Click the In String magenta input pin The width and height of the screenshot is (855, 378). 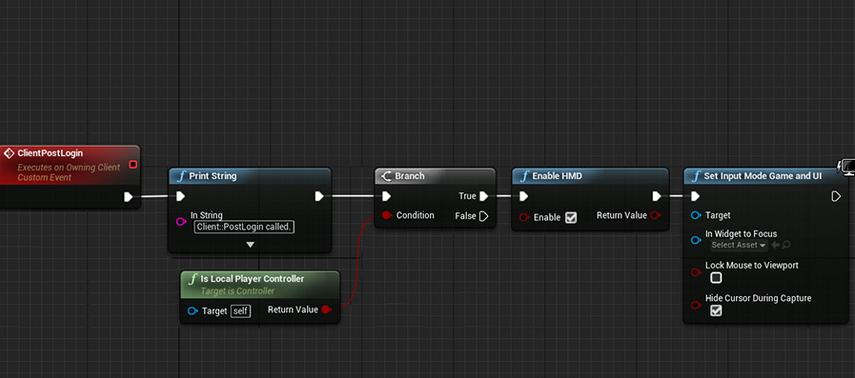181,221
